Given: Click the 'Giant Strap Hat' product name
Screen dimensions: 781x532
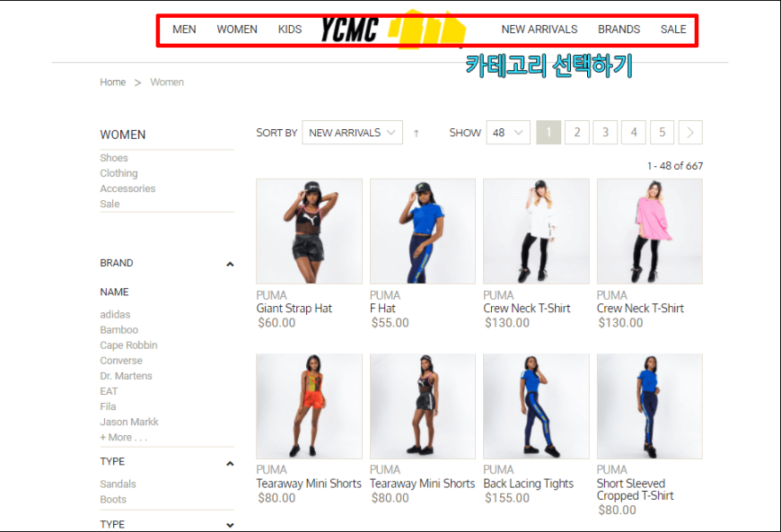Looking at the screenshot, I should click(294, 309).
